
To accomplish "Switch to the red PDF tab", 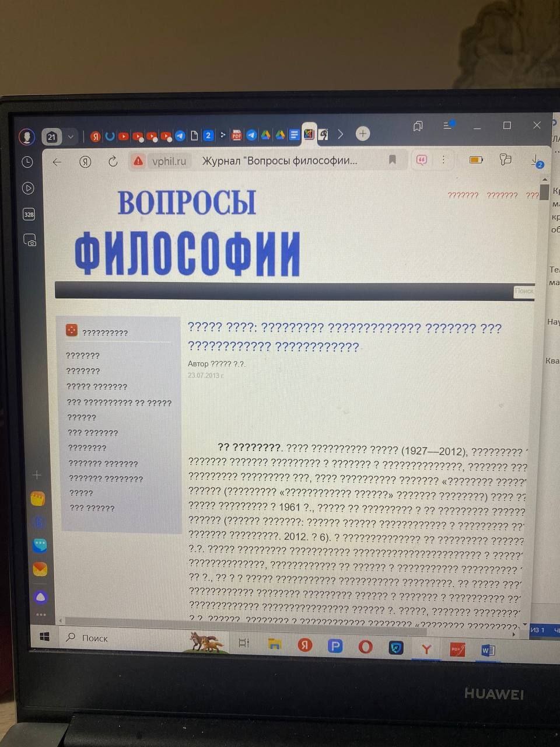I will (x=237, y=135).
